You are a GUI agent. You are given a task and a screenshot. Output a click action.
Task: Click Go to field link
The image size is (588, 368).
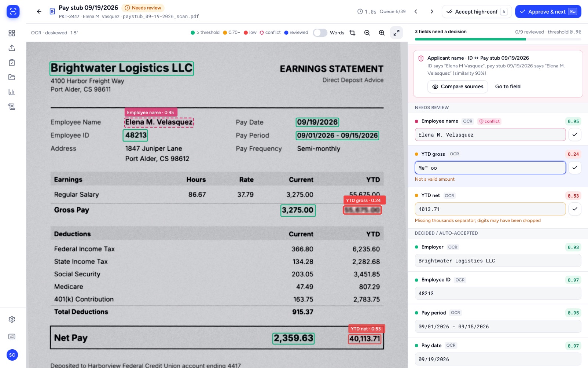coord(508,86)
